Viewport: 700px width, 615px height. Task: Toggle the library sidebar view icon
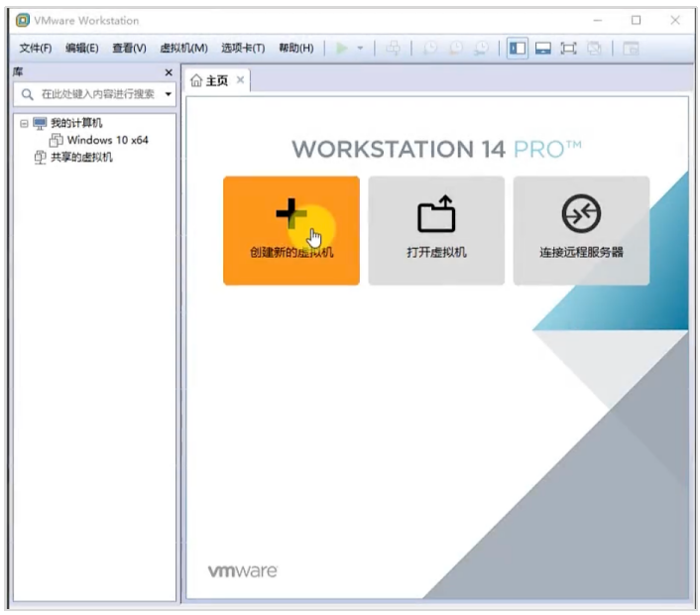click(x=518, y=48)
